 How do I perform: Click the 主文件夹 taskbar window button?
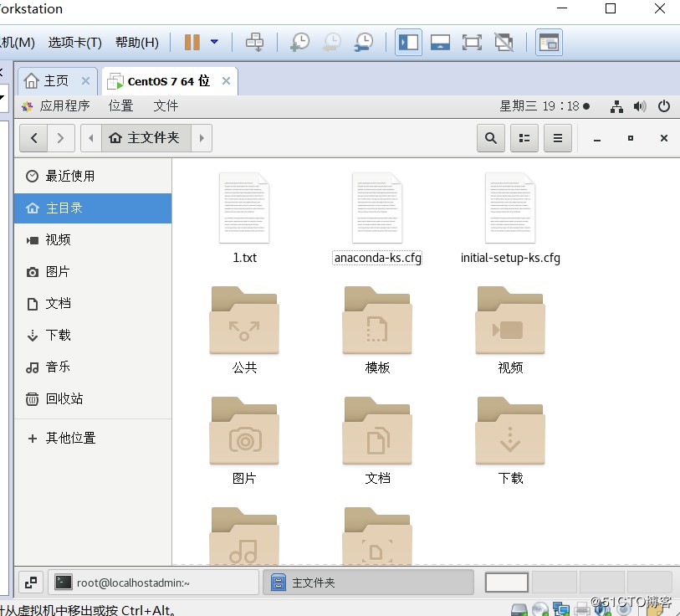coord(368,583)
